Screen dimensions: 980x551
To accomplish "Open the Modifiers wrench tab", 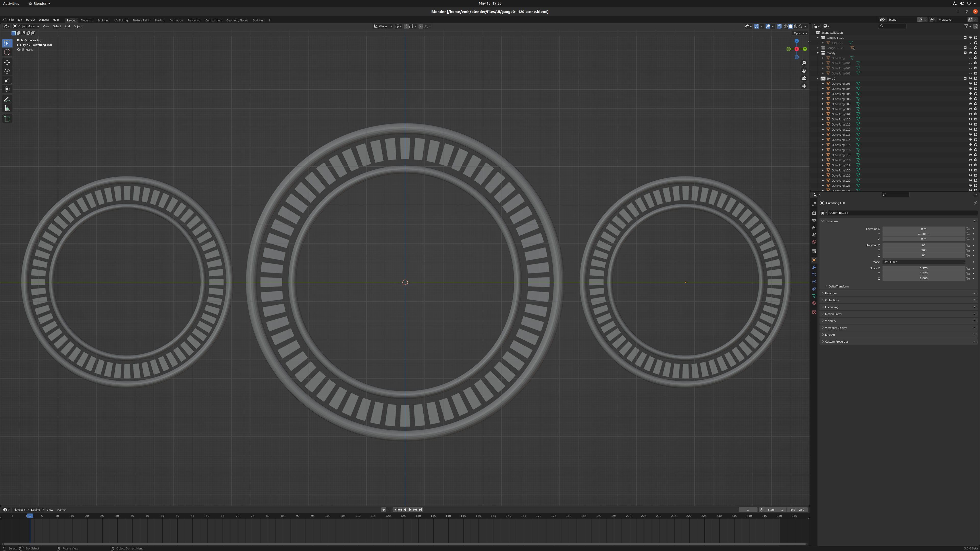I will [814, 267].
